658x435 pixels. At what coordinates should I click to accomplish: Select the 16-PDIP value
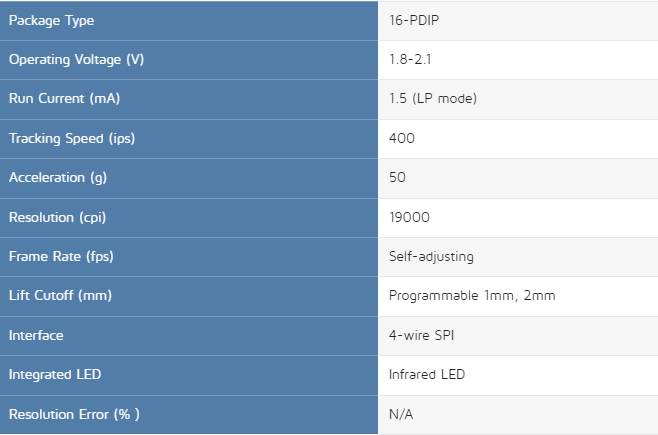tap(414, 20)
